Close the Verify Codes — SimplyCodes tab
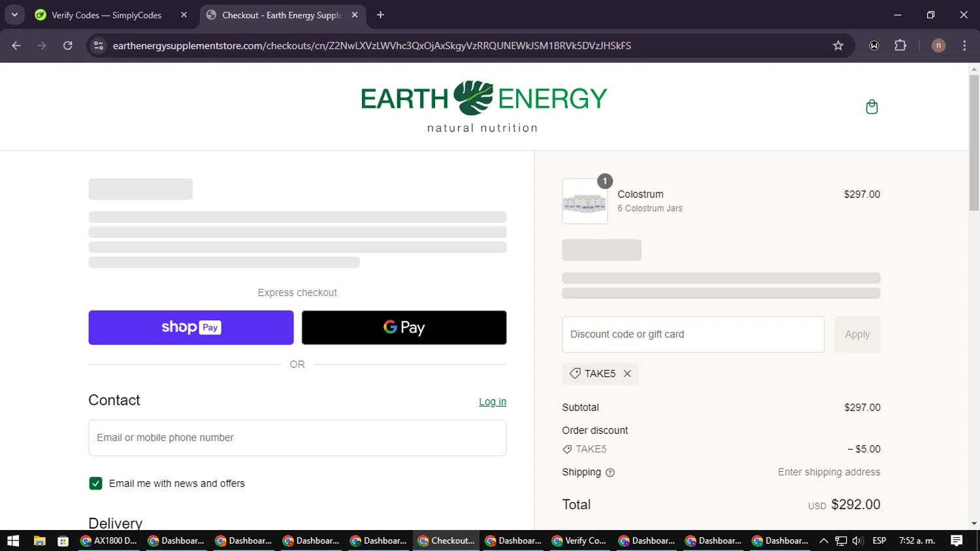Screen dimensions: 980x551 184,15
